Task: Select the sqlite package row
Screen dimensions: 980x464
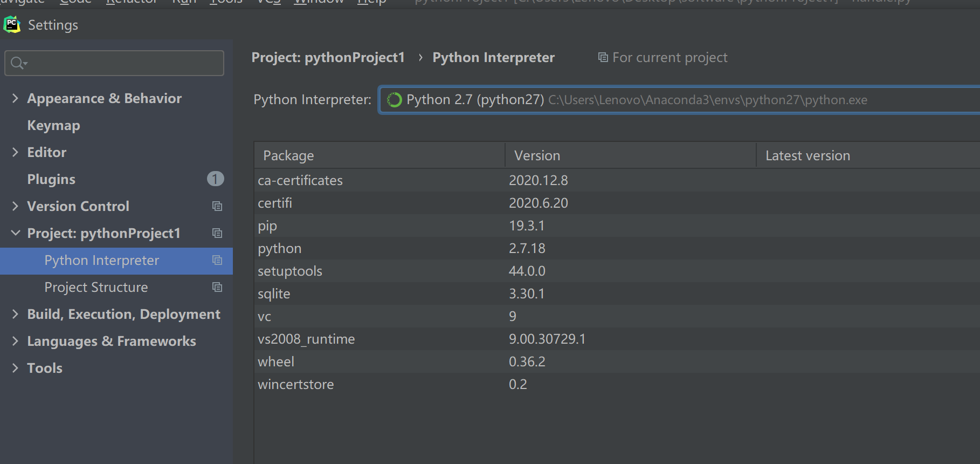Action: [x=617, y=294]
